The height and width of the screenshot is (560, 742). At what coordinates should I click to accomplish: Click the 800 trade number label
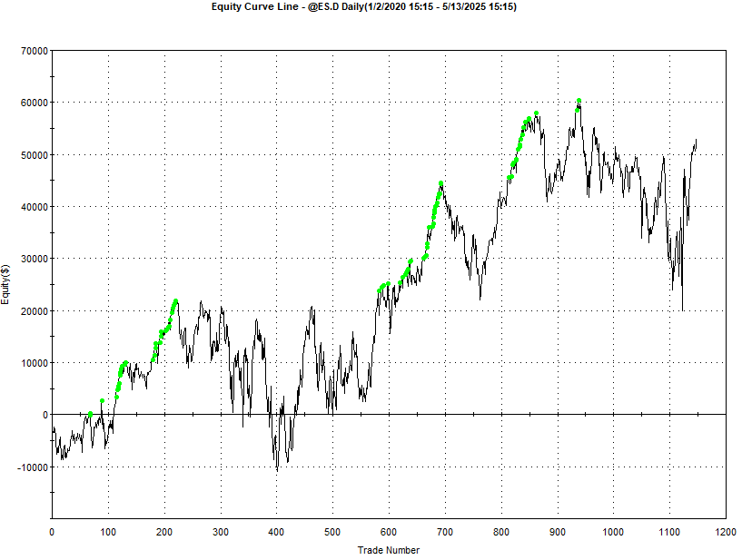point(501,532)
